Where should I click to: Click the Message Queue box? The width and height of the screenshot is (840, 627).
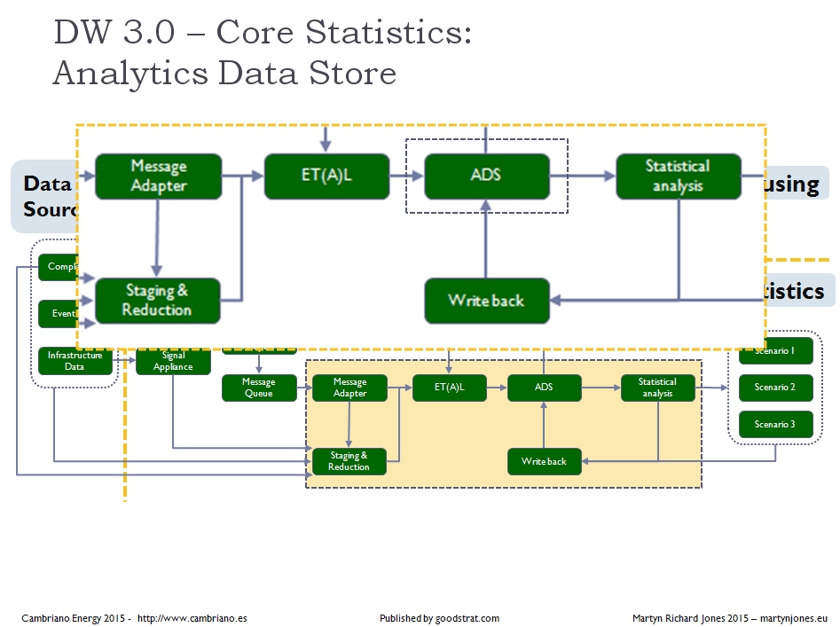pos(259,388)
